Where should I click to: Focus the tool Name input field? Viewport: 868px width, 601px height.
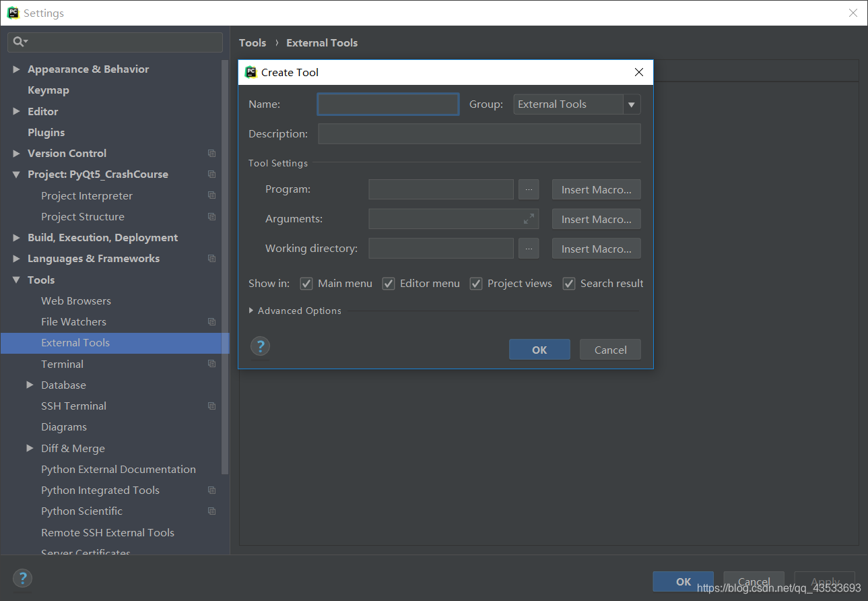(389, 104)
